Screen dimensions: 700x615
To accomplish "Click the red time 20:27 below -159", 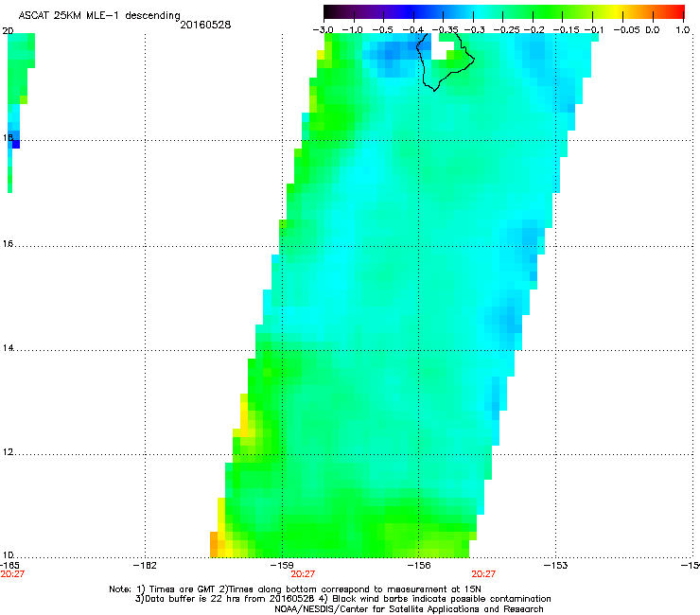I will tap(303, 574).
